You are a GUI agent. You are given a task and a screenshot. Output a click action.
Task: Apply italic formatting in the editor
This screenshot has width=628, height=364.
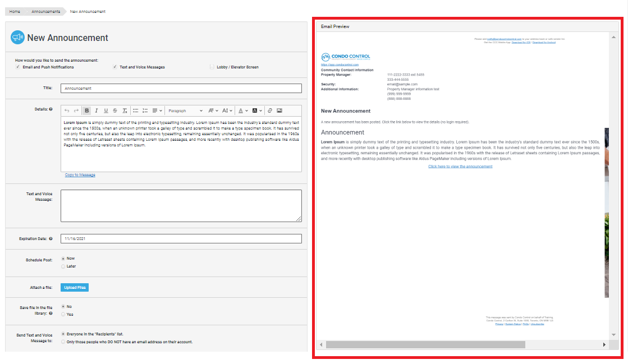[x=97, y=110]
